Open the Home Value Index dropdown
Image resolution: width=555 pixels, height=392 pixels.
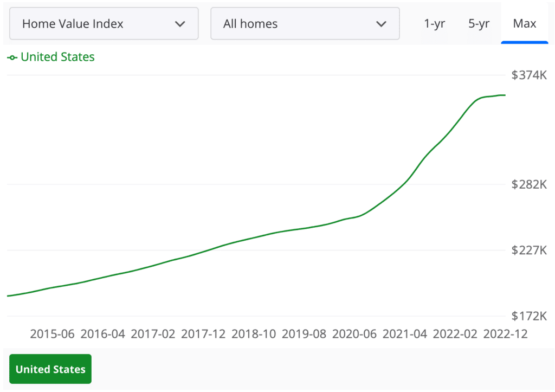tap(104, 24)
